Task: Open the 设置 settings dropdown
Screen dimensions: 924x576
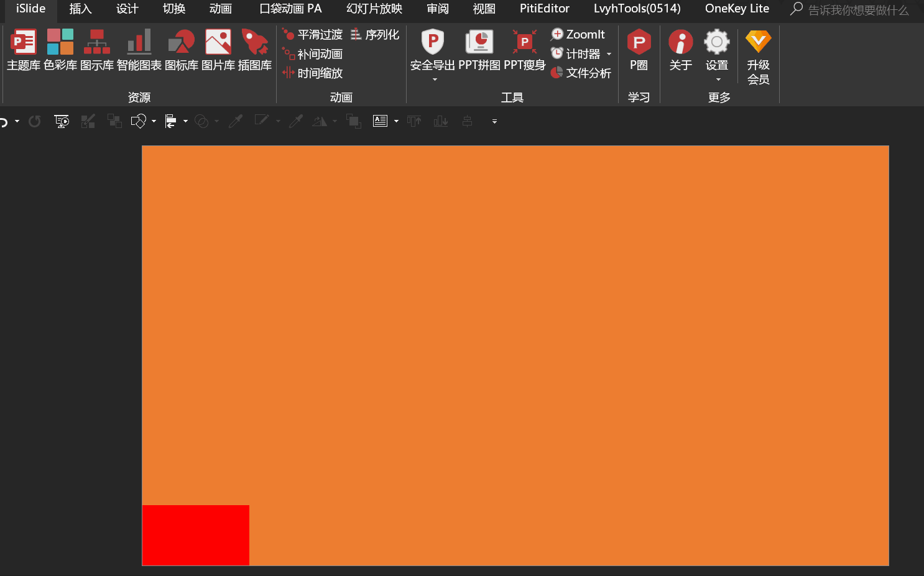Action: tap(718, 80)
